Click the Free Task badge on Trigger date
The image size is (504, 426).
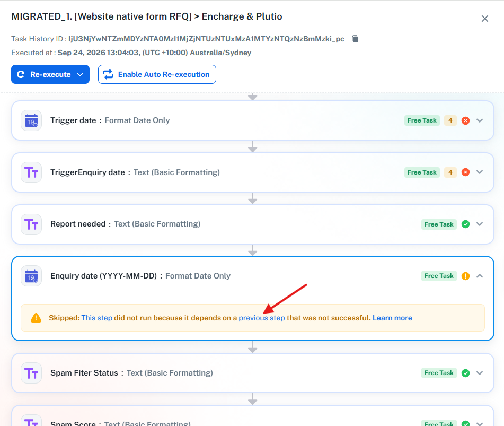pyautogui.click(x=422, y=120)
